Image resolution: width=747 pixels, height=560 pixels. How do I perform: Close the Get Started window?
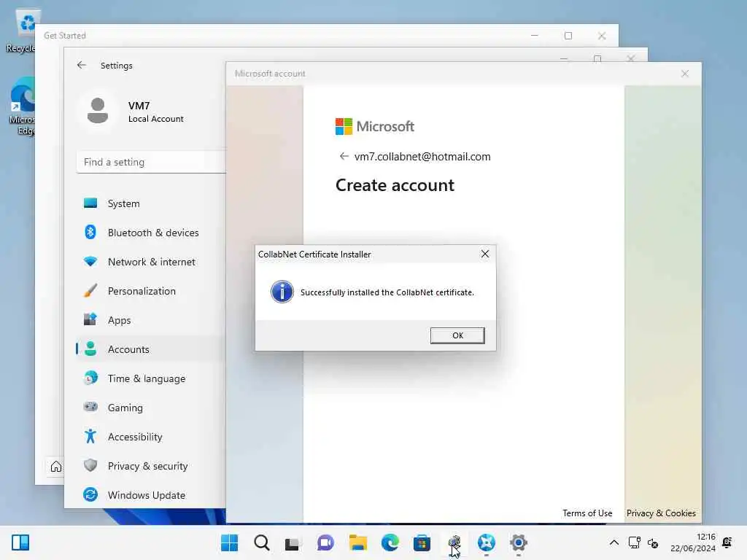[x=602, y=36]
